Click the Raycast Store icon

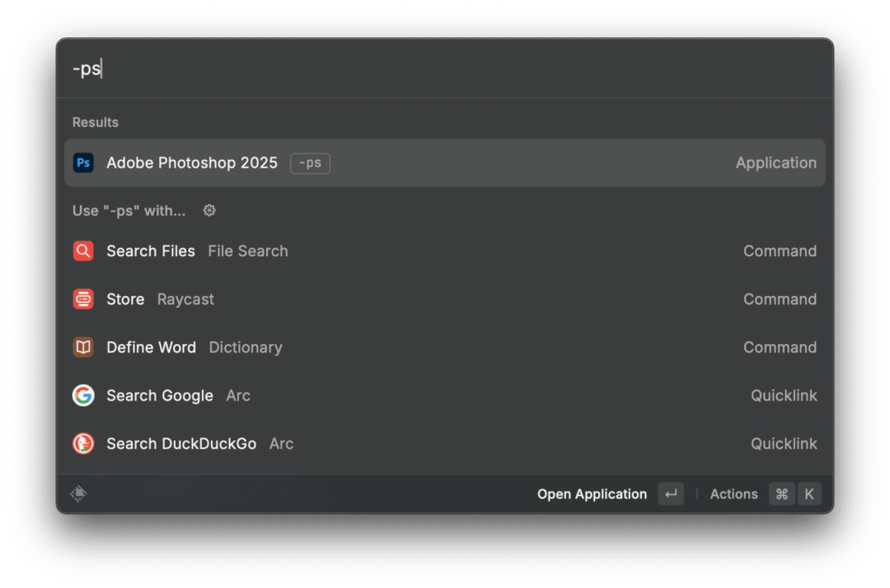coord(83,299)
